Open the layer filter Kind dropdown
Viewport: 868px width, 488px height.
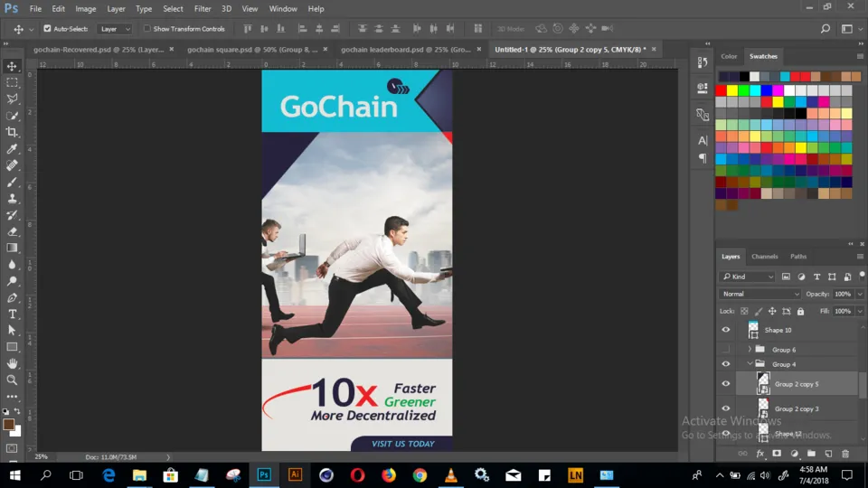click(x=748, y=277)
